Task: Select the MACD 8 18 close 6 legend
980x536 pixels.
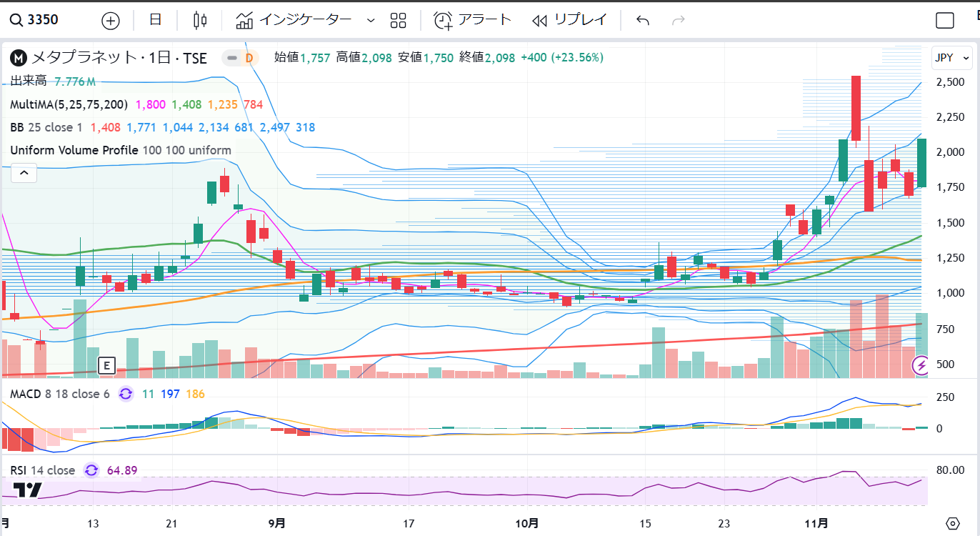Action: click(x=60, y=394)
